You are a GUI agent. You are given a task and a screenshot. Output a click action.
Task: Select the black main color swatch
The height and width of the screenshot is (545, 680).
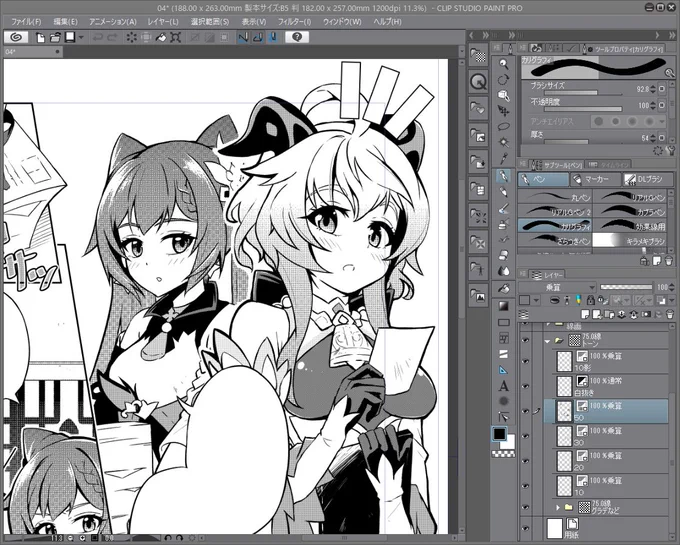pyautogui.click(x=499, y=434)
